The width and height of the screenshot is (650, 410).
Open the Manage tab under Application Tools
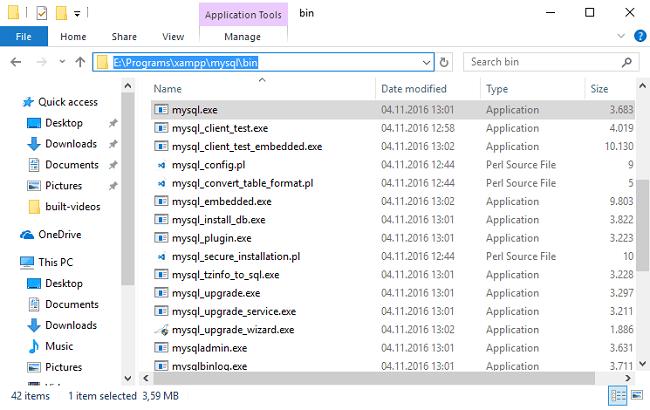click(x=242, y=37)
